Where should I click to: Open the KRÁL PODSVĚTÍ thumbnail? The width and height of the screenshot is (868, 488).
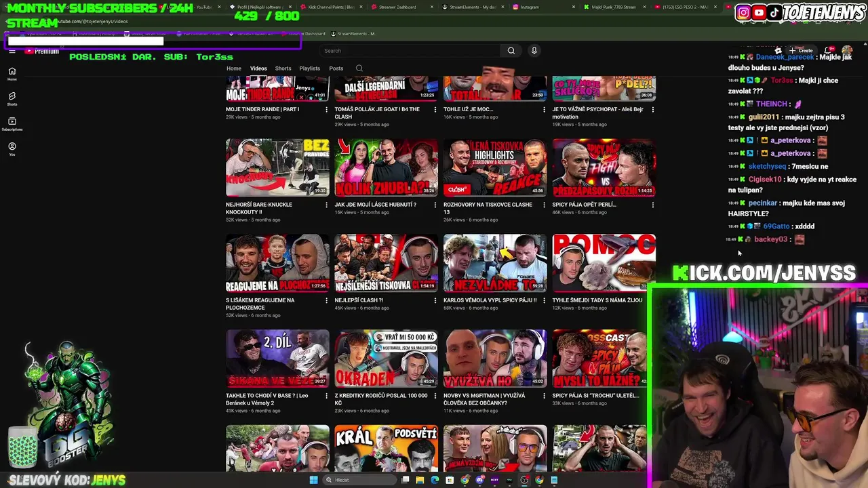click(x=386, y=447)
